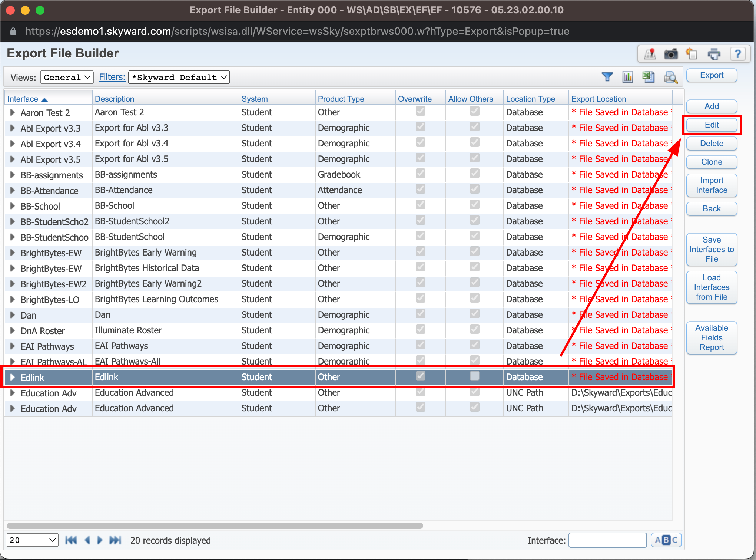Toggle Overwrite checkbox for Edlink row
The height and width of the screenshot is (560, 756).
point(421,376)
